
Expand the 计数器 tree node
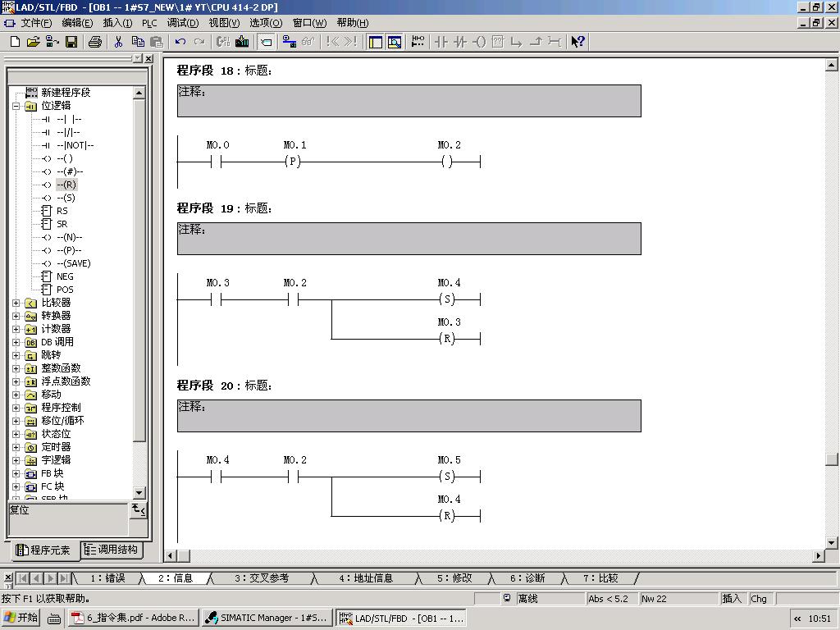16,329
